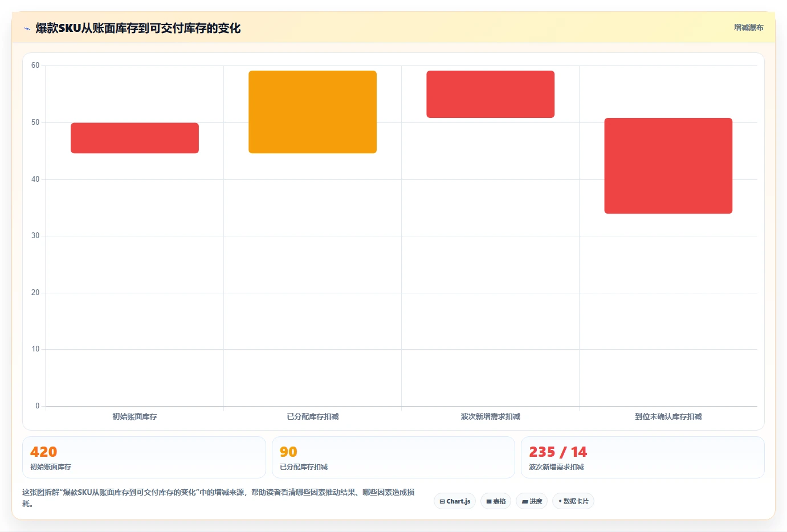Open the 235 / 14 stat card
Screen dimensions: 787x532
(x=642, y=457)
